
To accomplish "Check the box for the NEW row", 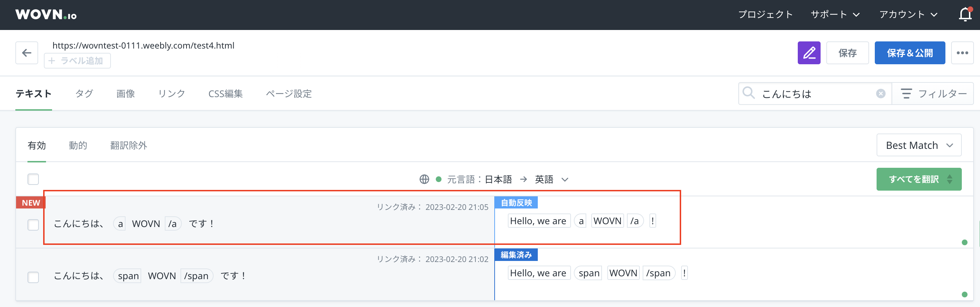I will tap(33, 225).
